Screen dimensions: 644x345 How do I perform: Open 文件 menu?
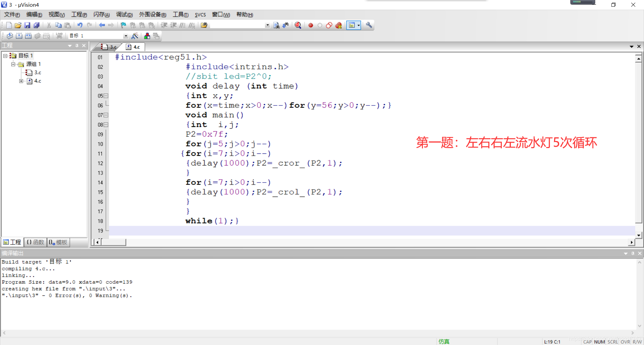pos(12,14)
